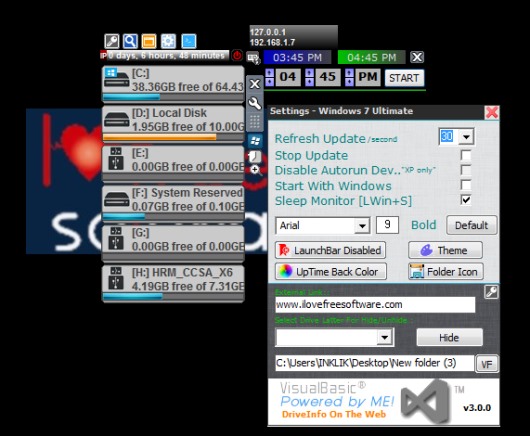The width and height of the screenshot is (530, 436).
Task: Click the E: USB drive icon
Action: pyautogui.click(x=116, y=159)
